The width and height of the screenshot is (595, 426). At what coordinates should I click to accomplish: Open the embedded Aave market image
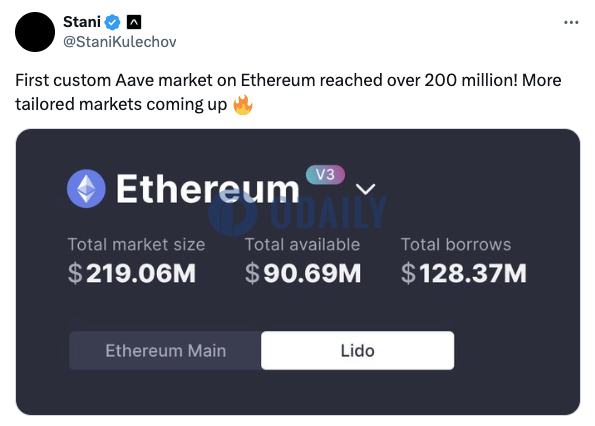tap(298, 272)
